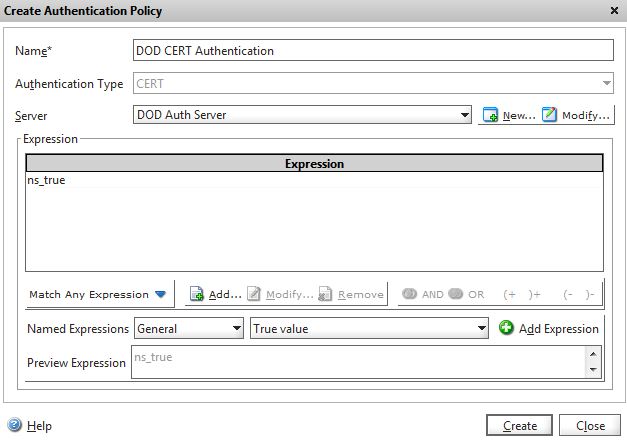Open the True value dropdown

point(368,328)
